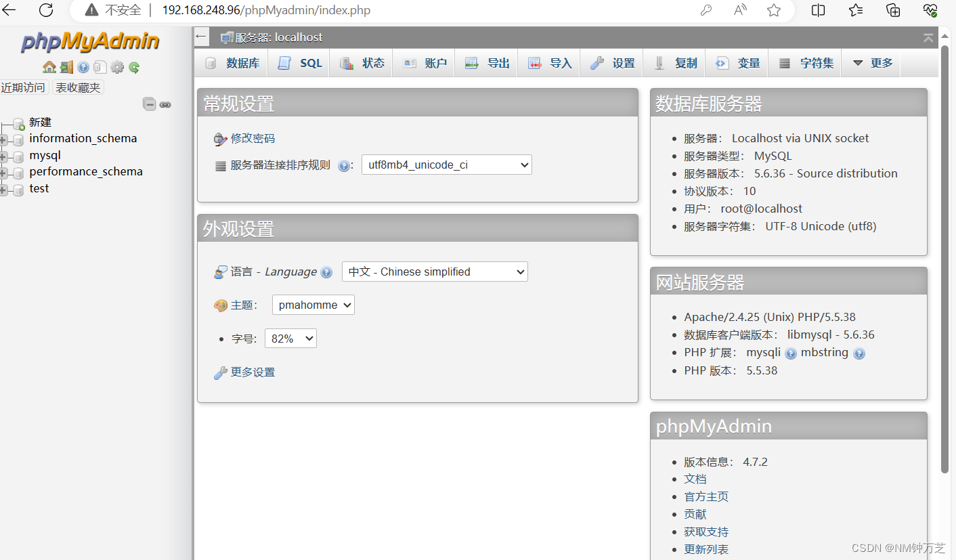Open the Language selection dropdown
The image size is (956, 560).
click(435, 272)
